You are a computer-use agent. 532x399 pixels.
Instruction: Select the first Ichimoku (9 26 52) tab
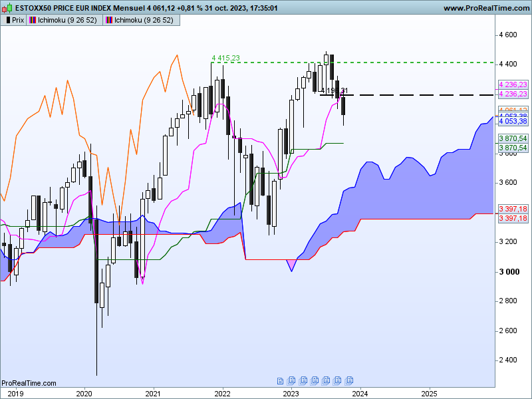pyautogui.click(x=65, y=21)
